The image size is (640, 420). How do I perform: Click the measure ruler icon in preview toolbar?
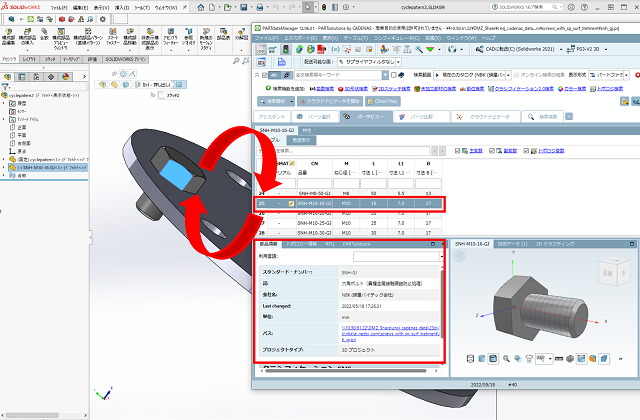pyautogui.click(x=559, y=359)
